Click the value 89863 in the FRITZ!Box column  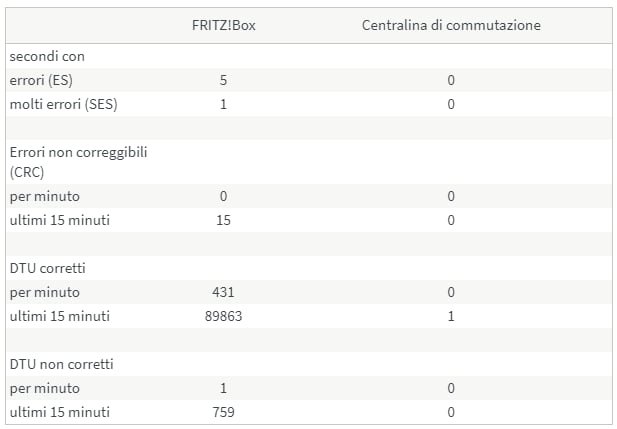coord(222,316)
